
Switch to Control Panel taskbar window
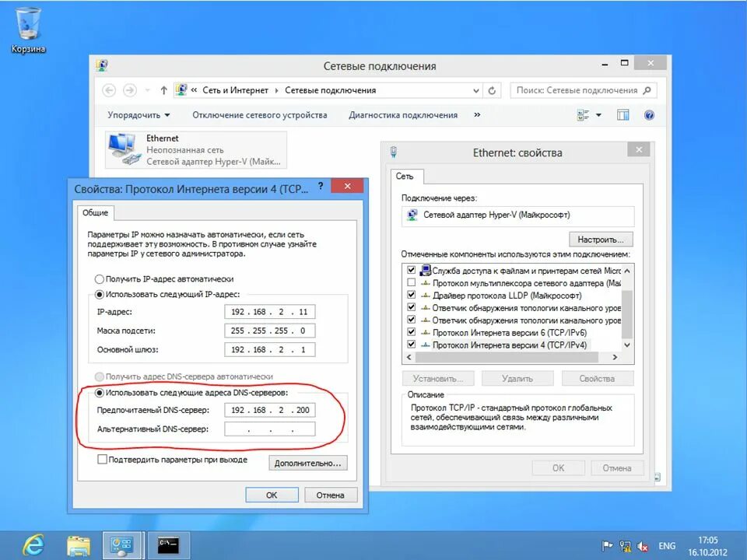point(122,545)
